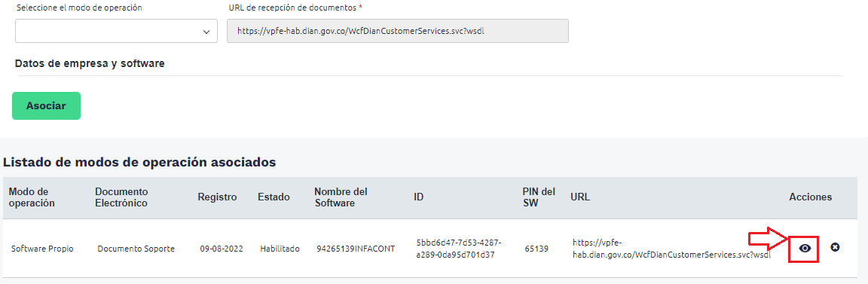Viewport: 868px width, 284px height.
Task: Select the PIN value 65139
Action: 536,249
